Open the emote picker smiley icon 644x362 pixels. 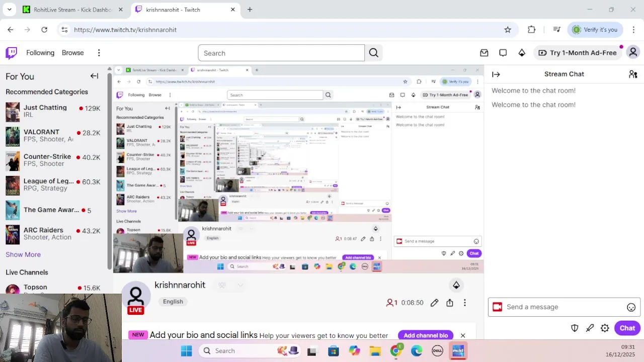tap(631, 307)
